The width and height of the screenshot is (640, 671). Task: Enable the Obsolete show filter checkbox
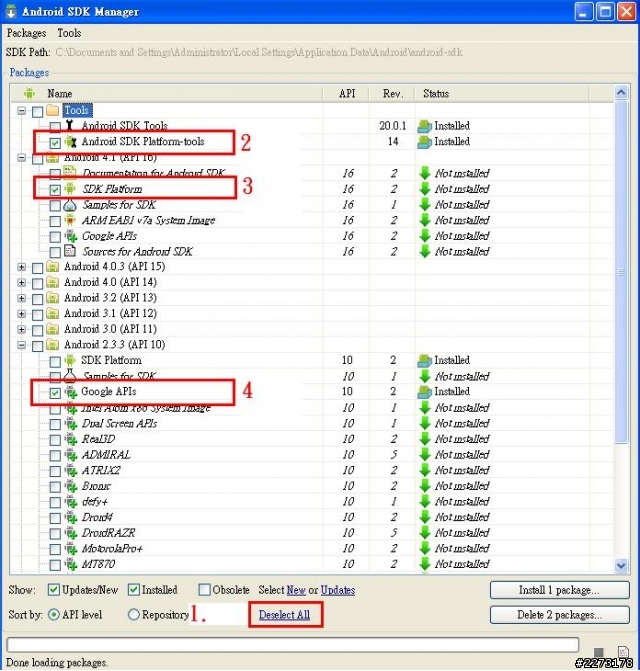[x=204, y=590]
